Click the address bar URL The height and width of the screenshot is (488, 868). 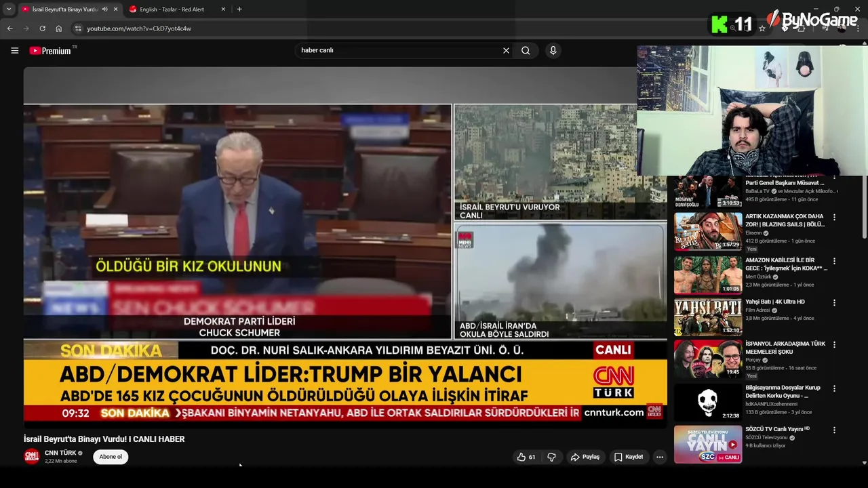click(139, 28)
